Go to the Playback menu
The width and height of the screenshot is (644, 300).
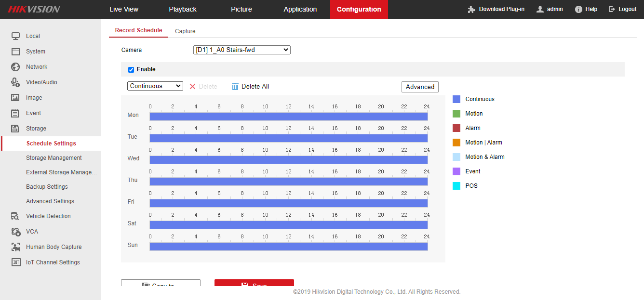click(183, 9)
